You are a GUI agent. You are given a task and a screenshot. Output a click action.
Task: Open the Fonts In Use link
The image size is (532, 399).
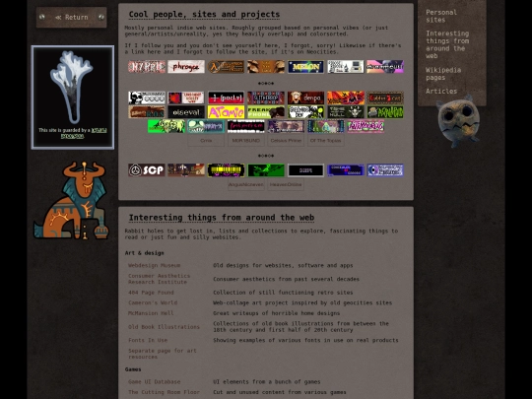pos(148,340)
